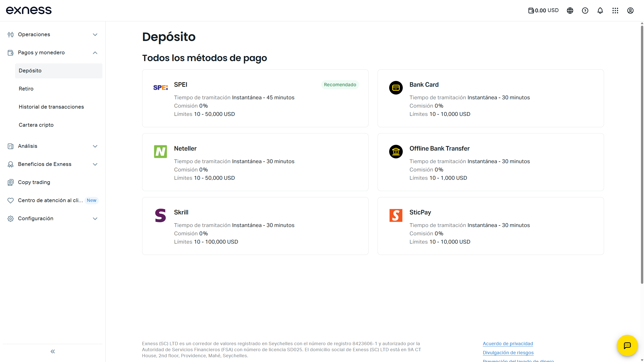This screenshot has width=644, height=362.
Task: Click the SticPay logo
Action: pyautogui.click(x=396, y=215)
